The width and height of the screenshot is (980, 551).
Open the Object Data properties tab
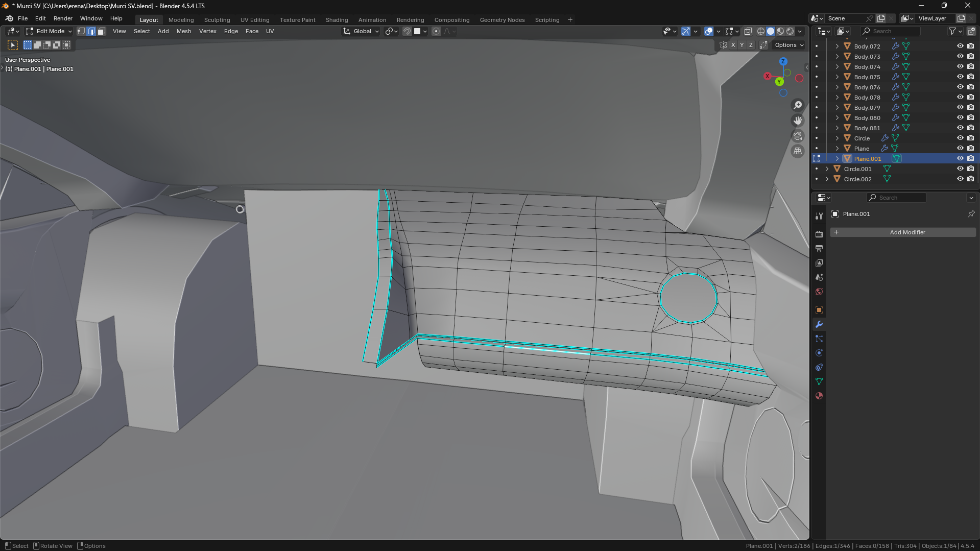819,381
